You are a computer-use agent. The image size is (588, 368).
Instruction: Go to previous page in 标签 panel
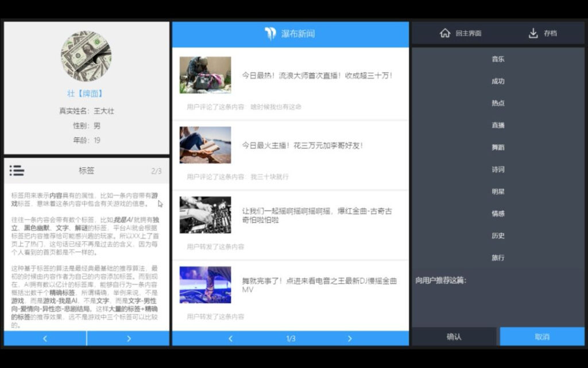pyautogui.click(x=45, y=338)
